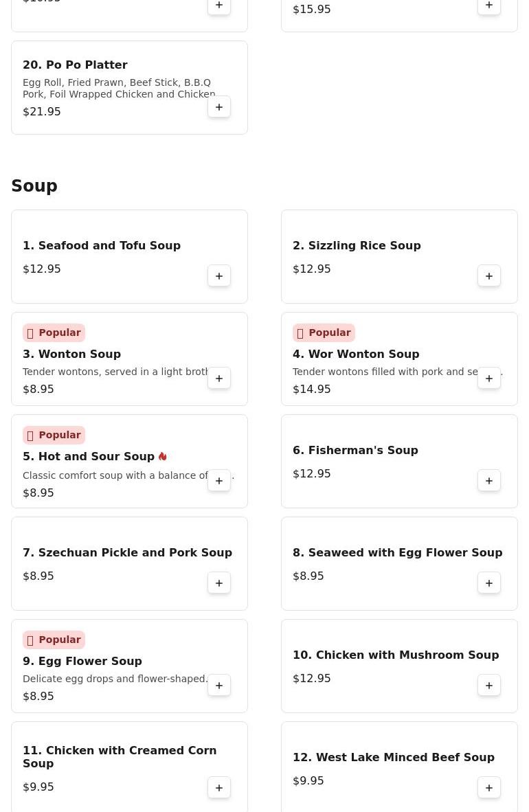Add Chicken with Mushroom Soup to cart
529x812 pixels.
pos(489,686)
